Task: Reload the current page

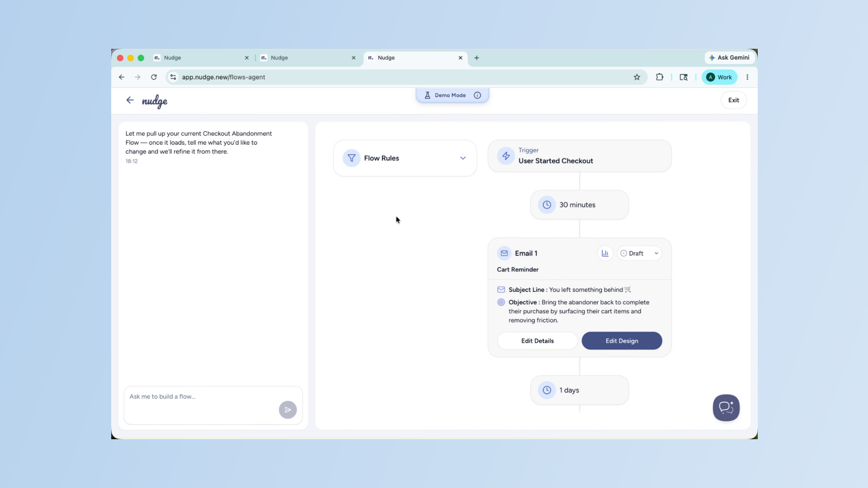Action: point(154,77)
